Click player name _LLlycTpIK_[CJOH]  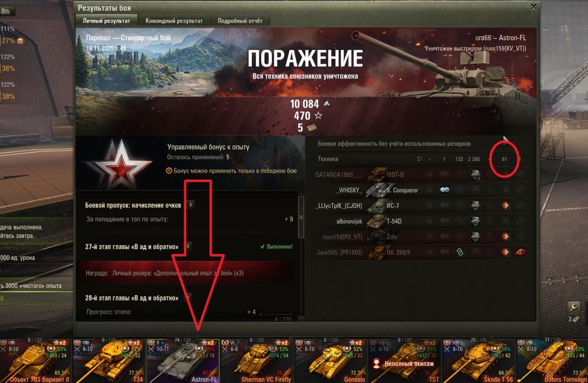[339, 206]
